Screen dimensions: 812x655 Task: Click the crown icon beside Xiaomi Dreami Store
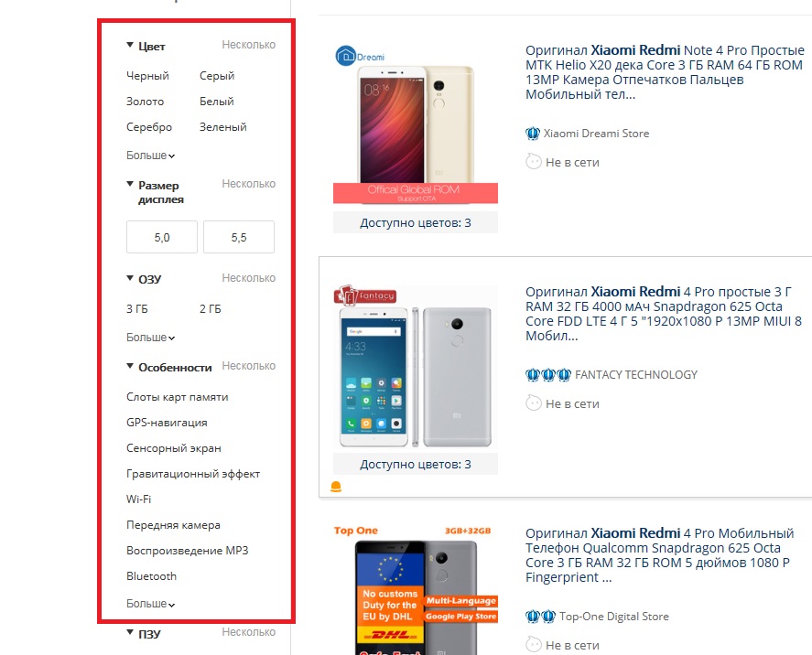click(x=533, y=134)
